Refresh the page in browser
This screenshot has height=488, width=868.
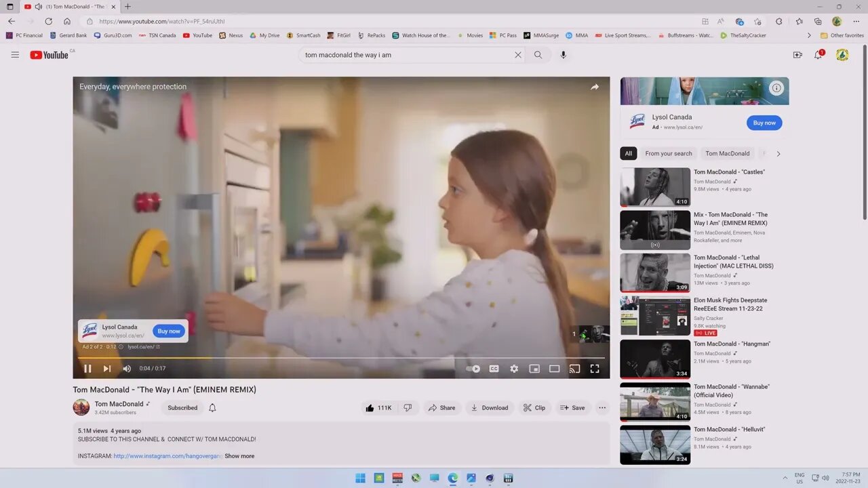[48, 21]
